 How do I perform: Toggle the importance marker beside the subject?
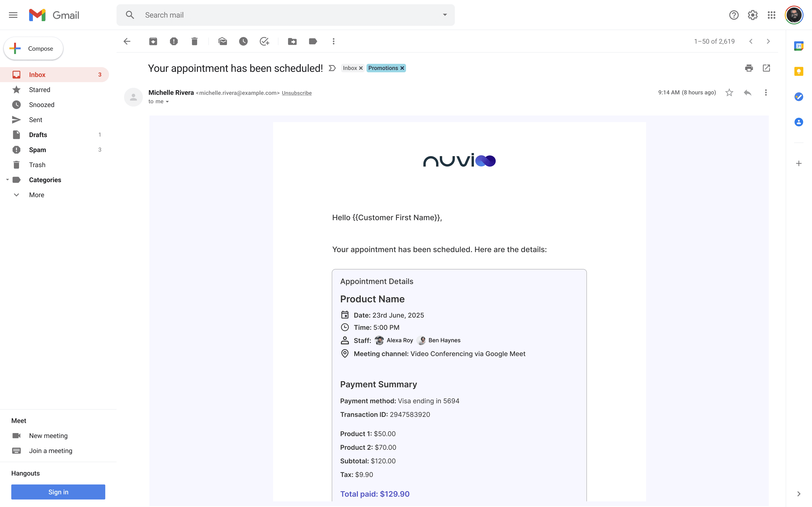(x=332, y=68)
